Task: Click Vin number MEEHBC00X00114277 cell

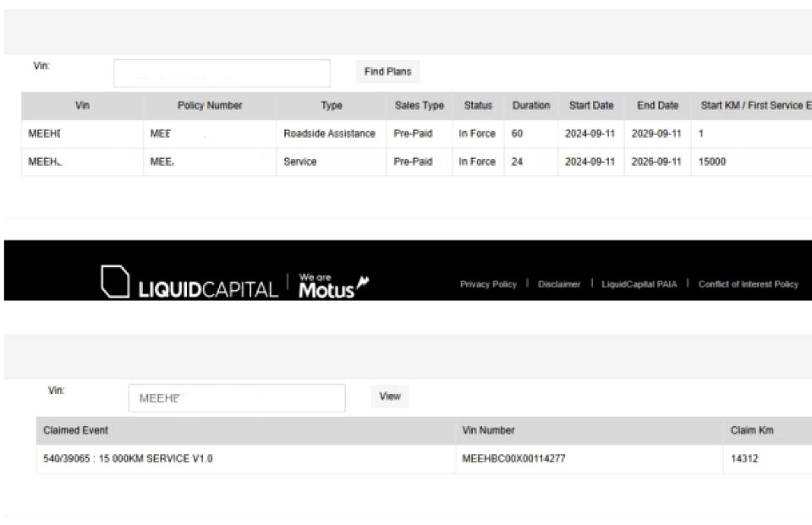Action: tap(513, 459)
